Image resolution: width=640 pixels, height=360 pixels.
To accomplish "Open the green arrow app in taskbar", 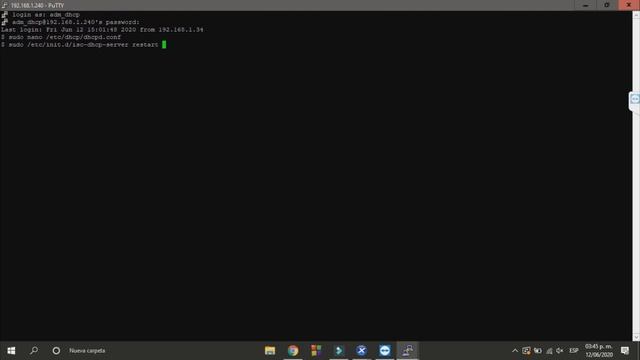I will point(339,351).
